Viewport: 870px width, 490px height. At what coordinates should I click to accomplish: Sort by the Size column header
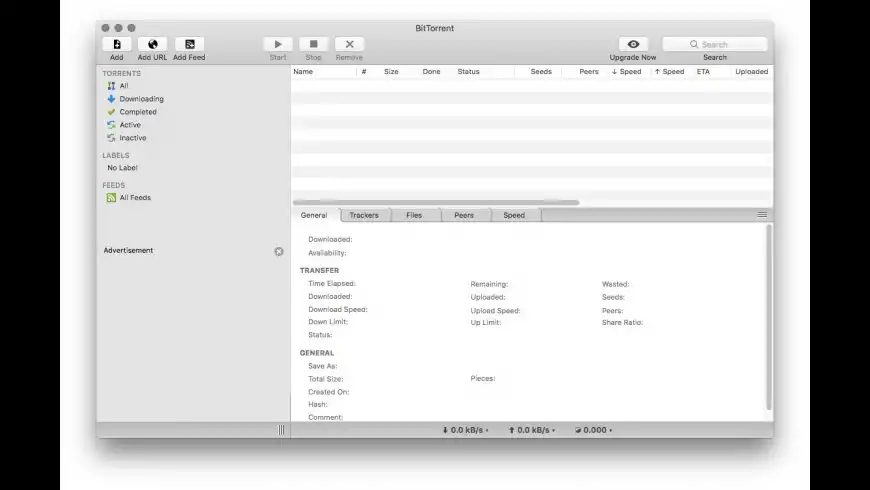tap(391, 72)
